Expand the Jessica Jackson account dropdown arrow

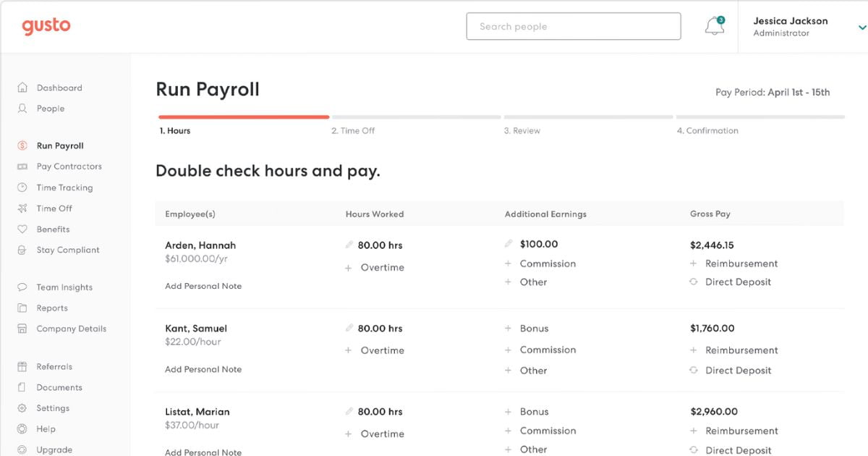(861, 28)
